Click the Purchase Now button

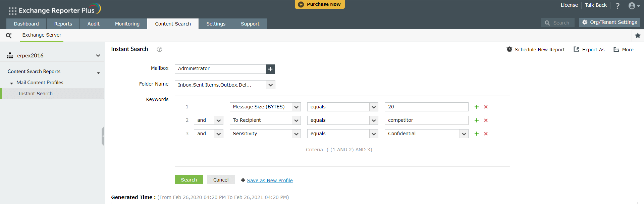pos(320,4)
